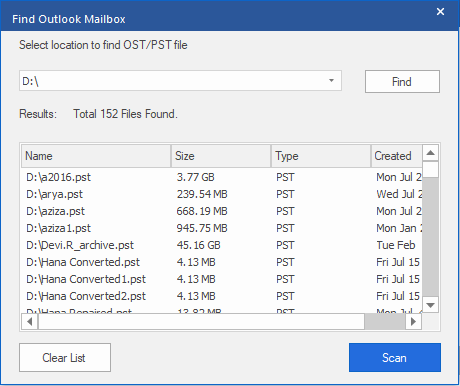Select the D:\aziza1.pst file row

(222, 228)
